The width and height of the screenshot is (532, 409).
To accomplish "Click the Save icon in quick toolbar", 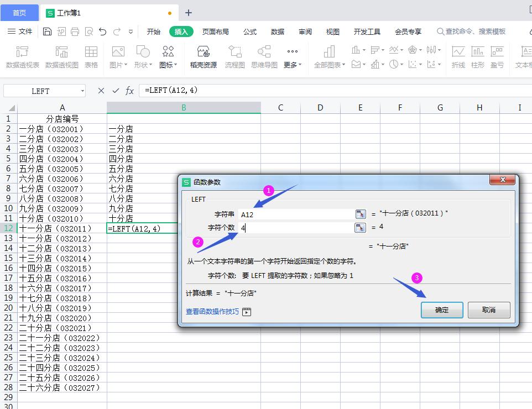I will click(47, 32).
